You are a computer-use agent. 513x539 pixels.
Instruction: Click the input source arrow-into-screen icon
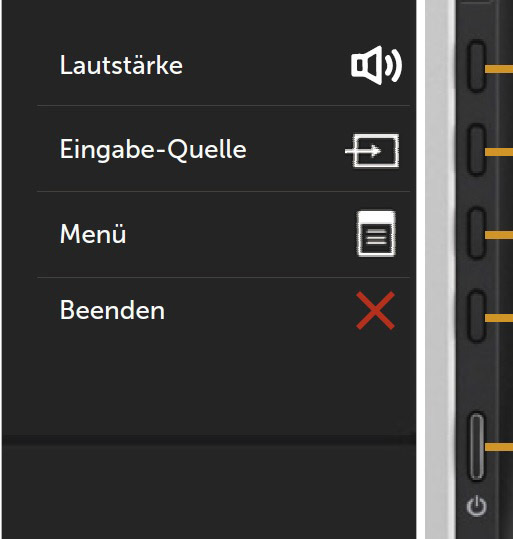(x=372, y=151)
